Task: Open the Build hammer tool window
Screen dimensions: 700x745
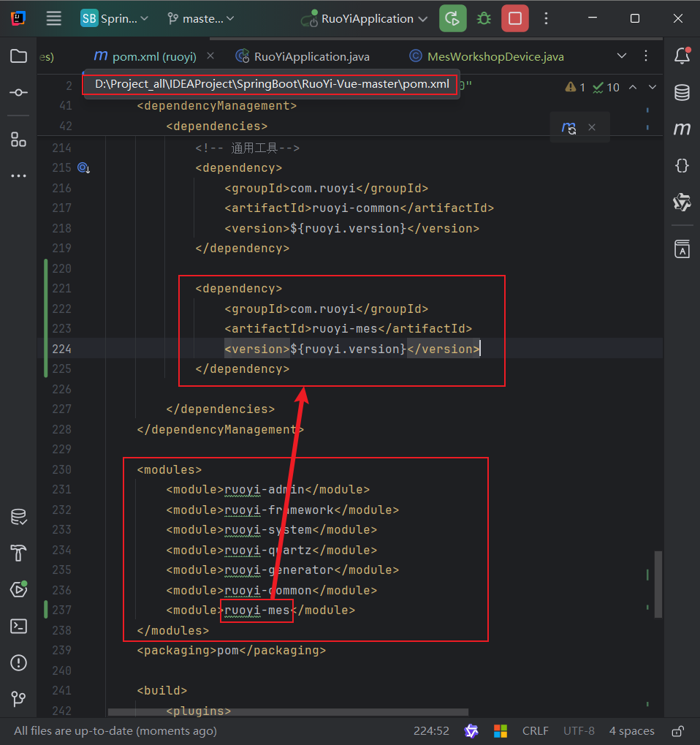Action: click(x=18, y=553)
